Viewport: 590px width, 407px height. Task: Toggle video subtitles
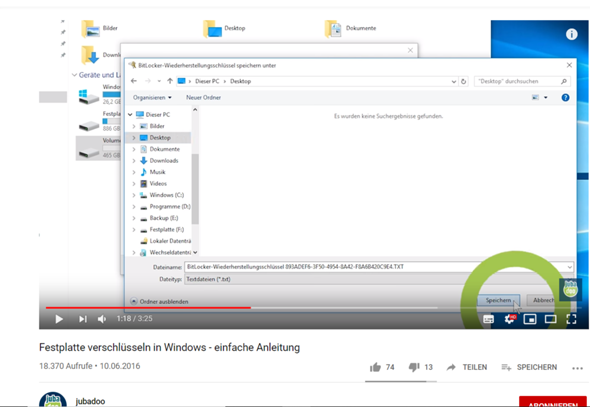488,319
